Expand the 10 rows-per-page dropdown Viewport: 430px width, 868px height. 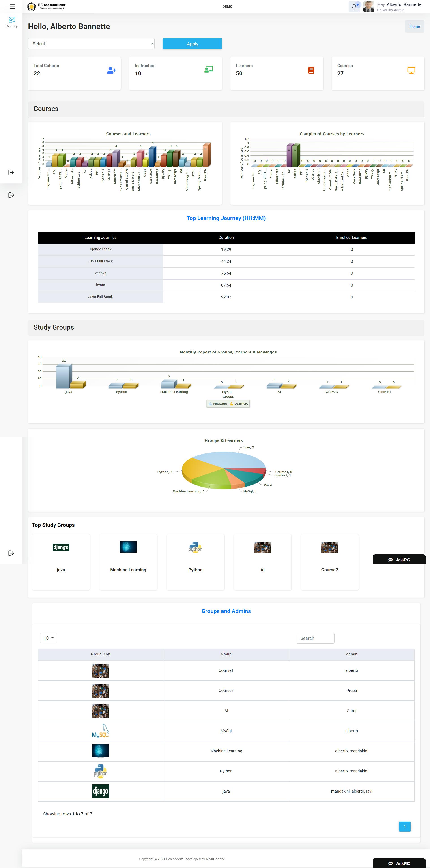pyautogui.click(x=49, y=638)
